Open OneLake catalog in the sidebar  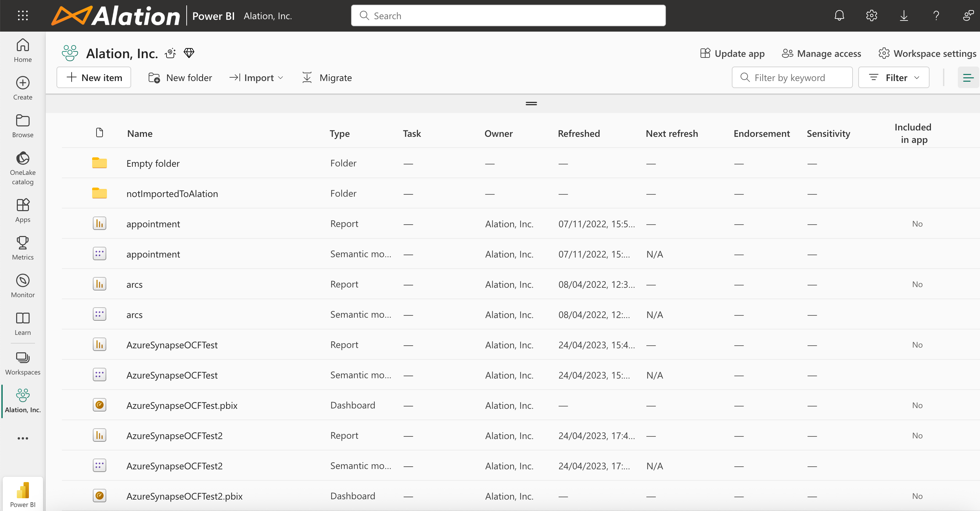click(23, 168)
